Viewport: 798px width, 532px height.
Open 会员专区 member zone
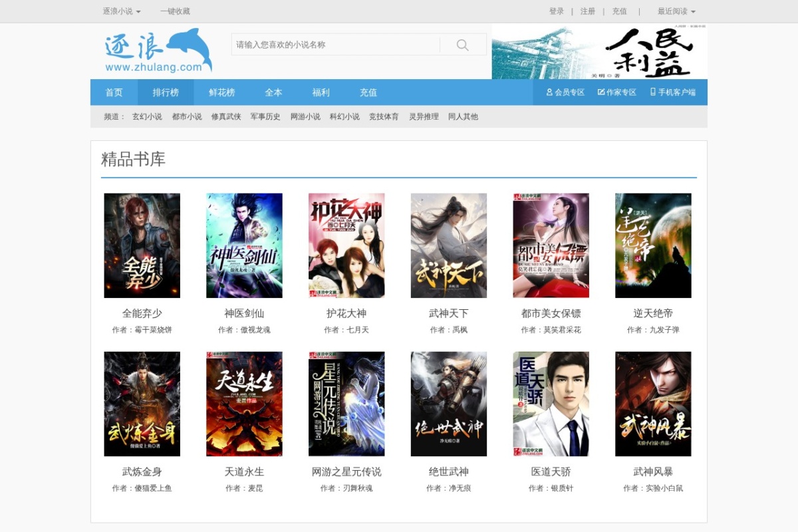tap(565, 92)
